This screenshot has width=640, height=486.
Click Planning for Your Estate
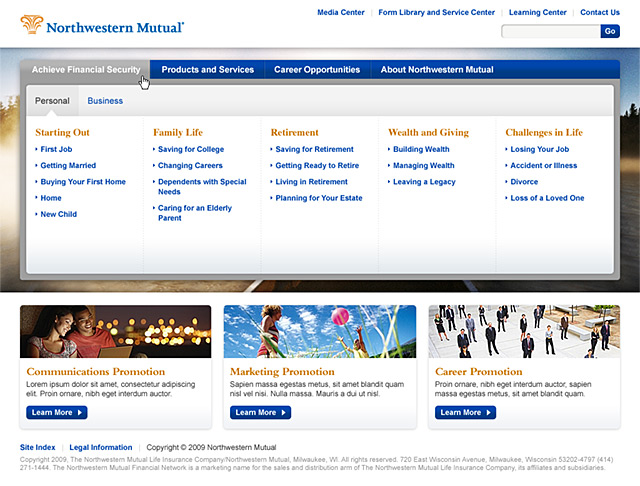click(319, 198)
